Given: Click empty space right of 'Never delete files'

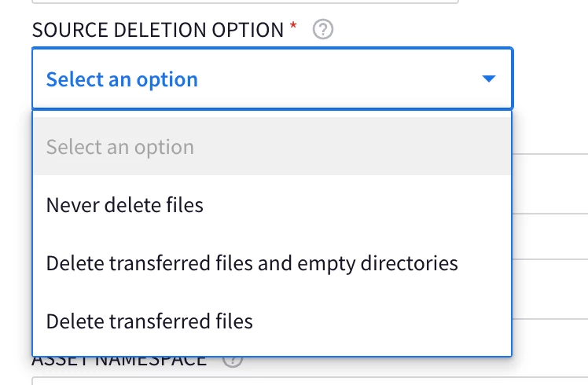Looking at the screenshot, I should coord(356,205).
